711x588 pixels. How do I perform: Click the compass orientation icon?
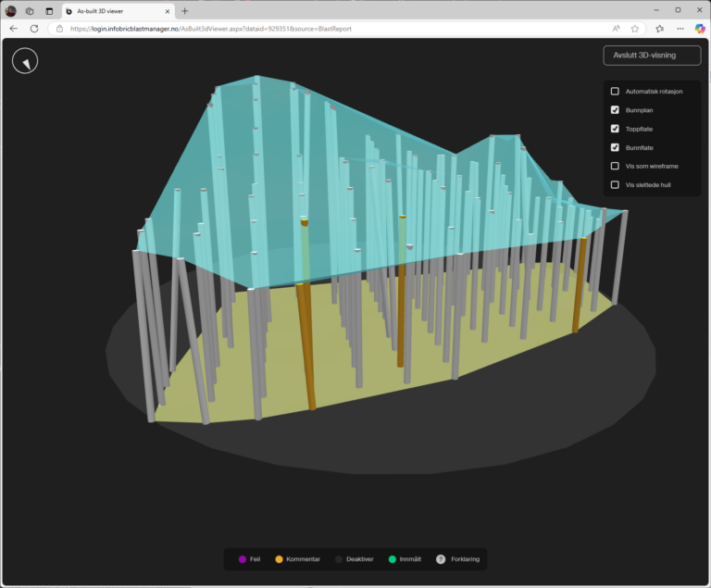click(25, 61)
